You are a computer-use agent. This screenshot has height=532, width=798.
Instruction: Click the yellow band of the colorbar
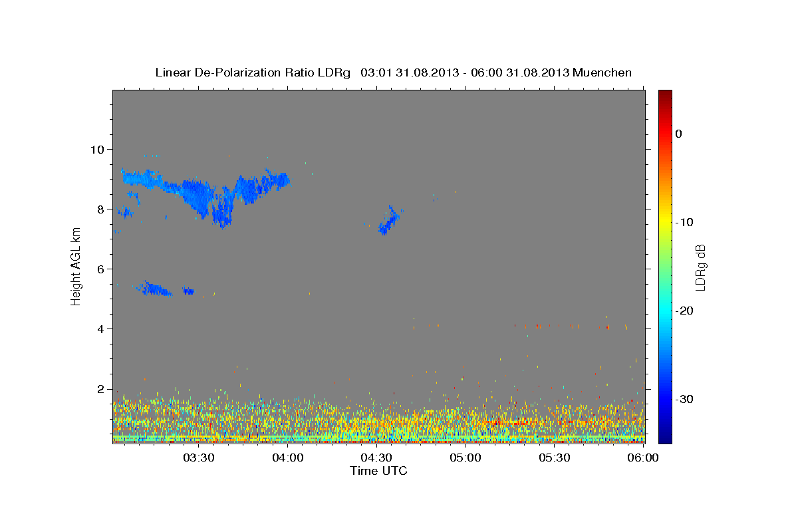pos(665,222)
